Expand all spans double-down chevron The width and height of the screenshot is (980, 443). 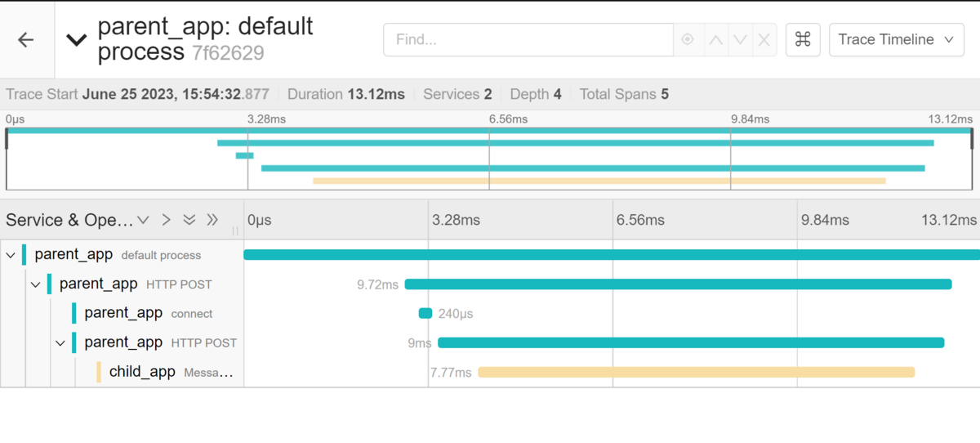coord(189,220)
